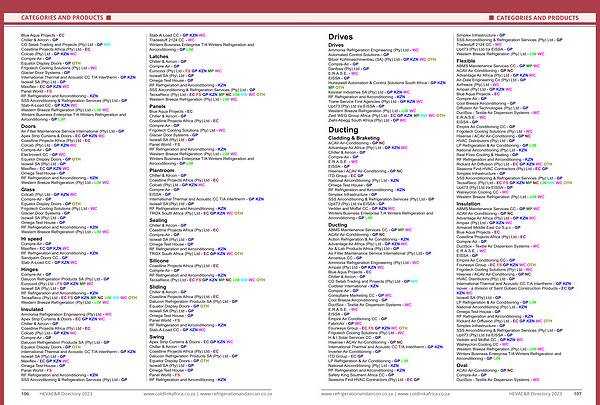Screen dimensions: 600x405
Task: Click the 'Oval' subheading
Action: point(462,366)
